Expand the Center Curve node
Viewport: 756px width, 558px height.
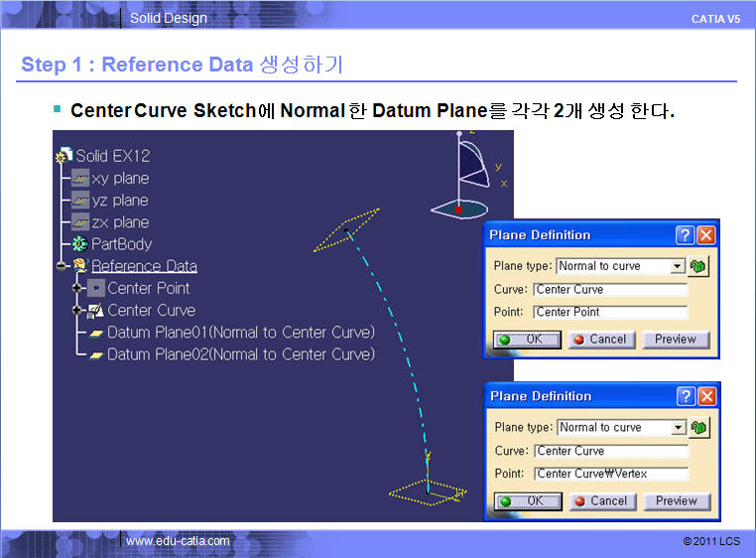77,311
